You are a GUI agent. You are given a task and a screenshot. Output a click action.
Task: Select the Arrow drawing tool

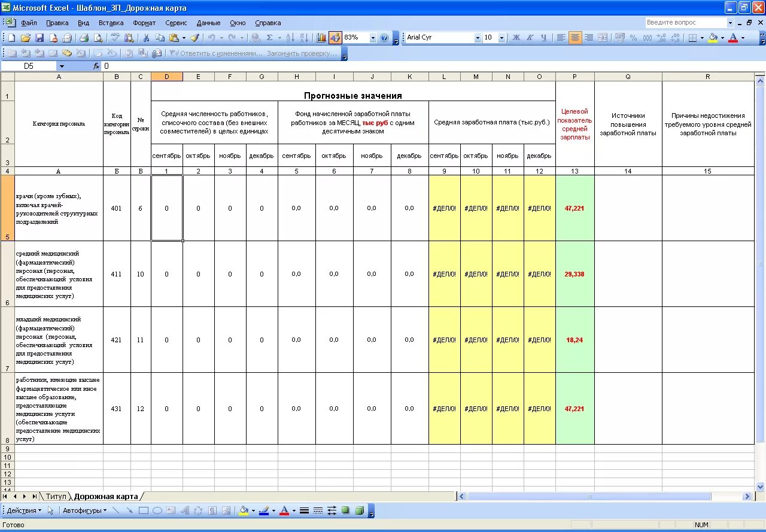tap(129, 510)
